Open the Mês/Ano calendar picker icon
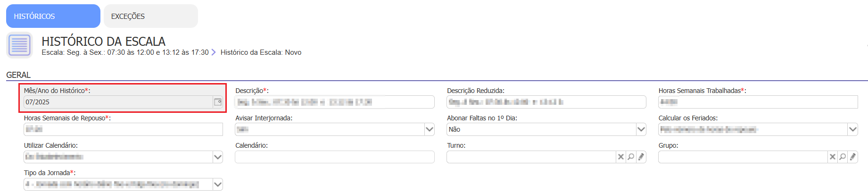Screen dimensions: 868x194 (218, 102)
